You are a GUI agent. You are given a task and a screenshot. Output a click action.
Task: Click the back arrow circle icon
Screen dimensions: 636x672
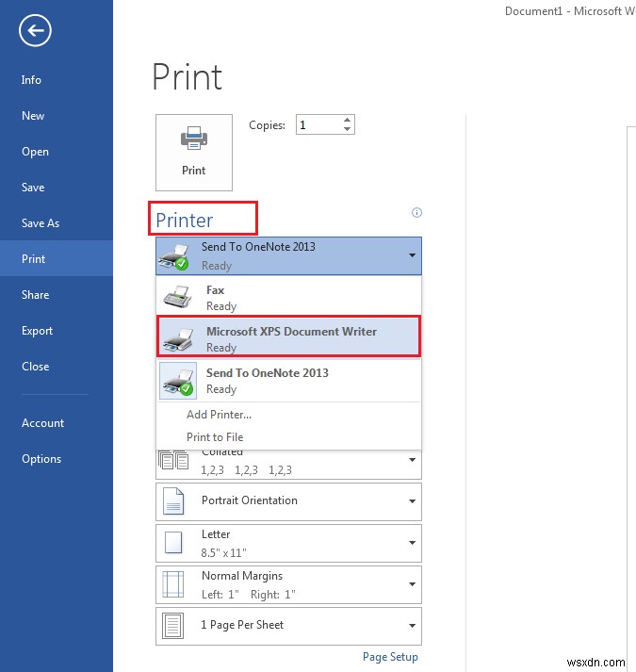[x=35, y=30]
